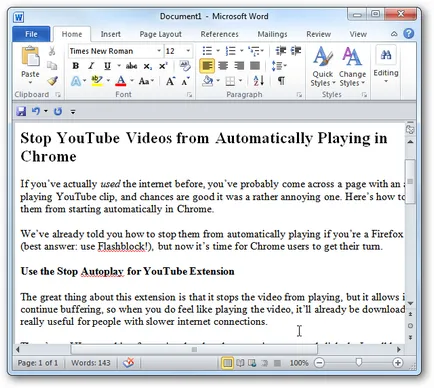The width and height of the screenshot is (434, 388).
Task: Open the font size dropdown
Action: click(x=188, y=51)
